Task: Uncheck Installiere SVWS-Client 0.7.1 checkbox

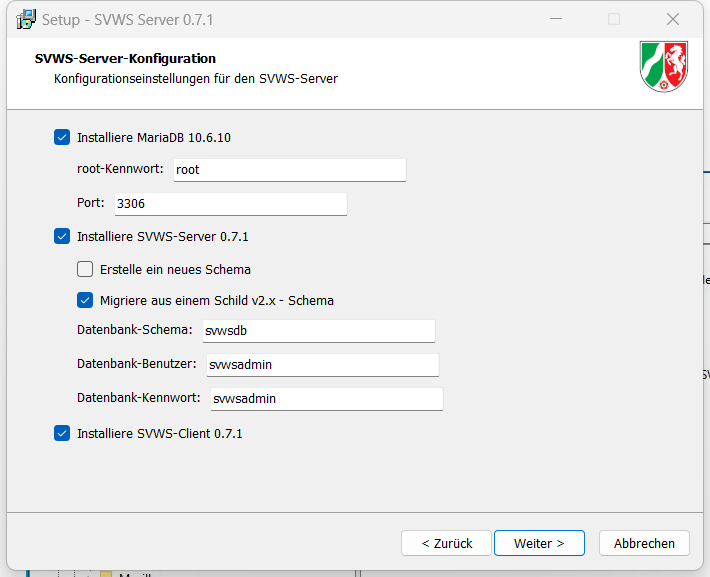Action: coord(62,433)
